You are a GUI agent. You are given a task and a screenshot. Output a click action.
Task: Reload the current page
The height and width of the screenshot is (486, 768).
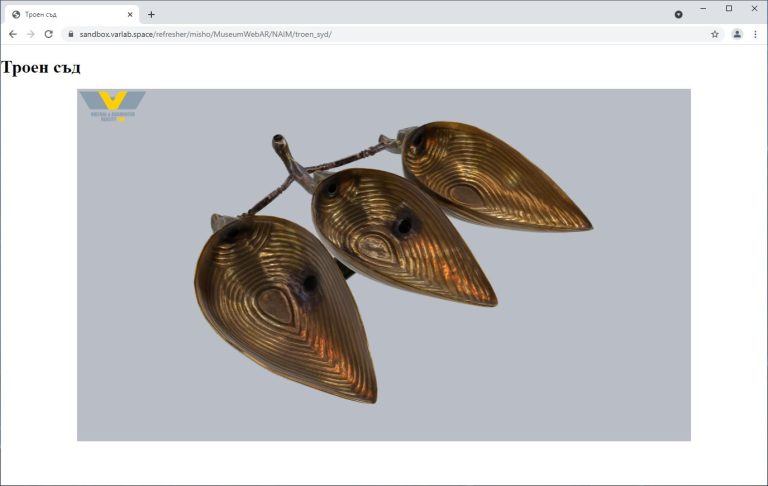(x=48, y=34)
